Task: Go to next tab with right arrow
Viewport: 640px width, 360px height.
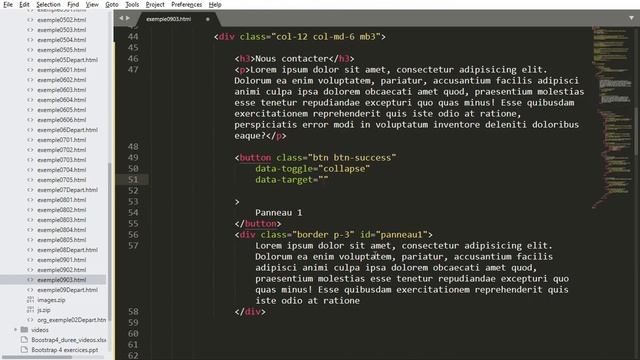Action: coord(128,18)
